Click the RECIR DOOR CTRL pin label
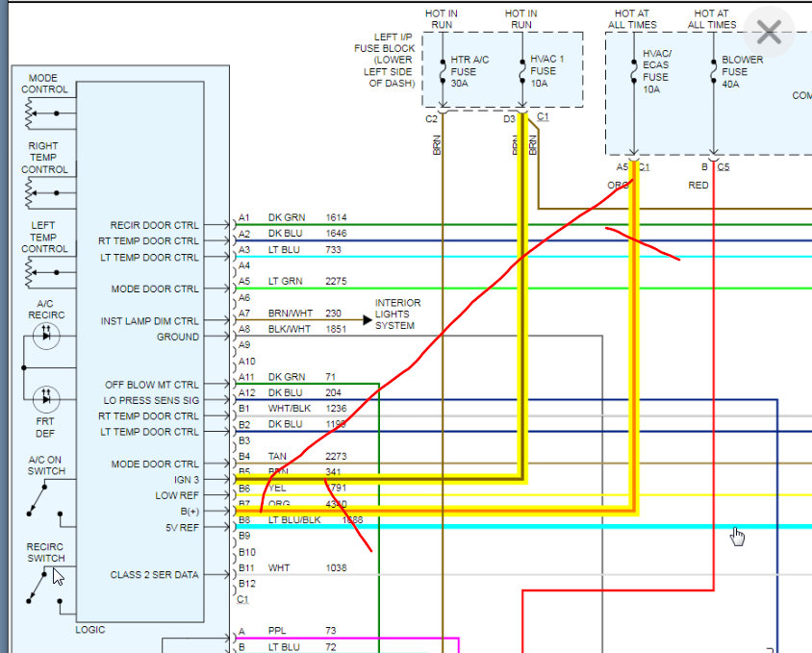Image resolution: width=812 pixels, height=653 pixels. [x=154, y=225]
